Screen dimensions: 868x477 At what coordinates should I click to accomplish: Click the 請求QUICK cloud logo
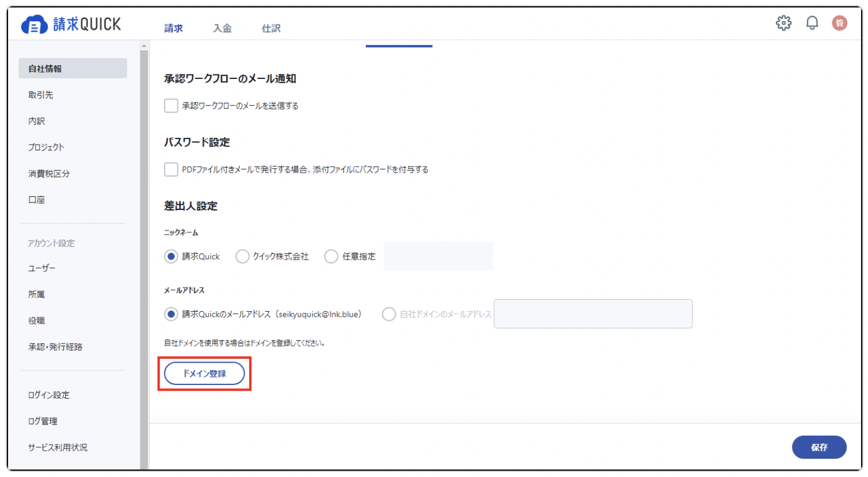coord(71,25)
